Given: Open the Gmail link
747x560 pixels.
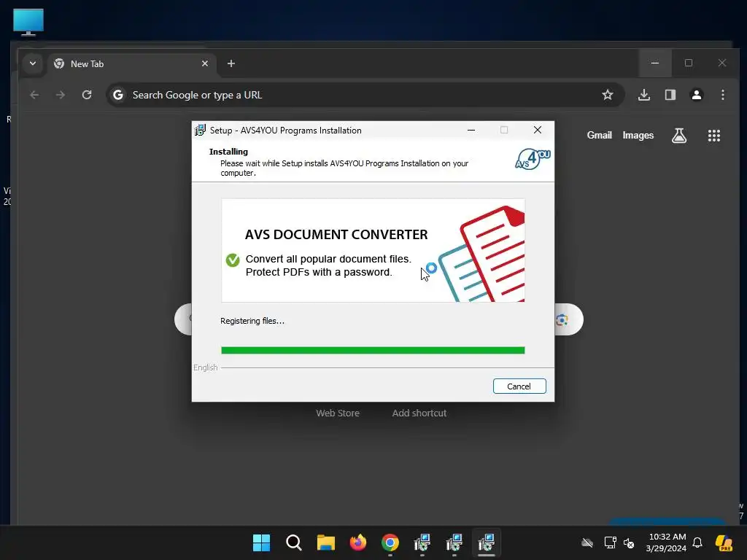Looking at the screenshot, I should [600, 135].
